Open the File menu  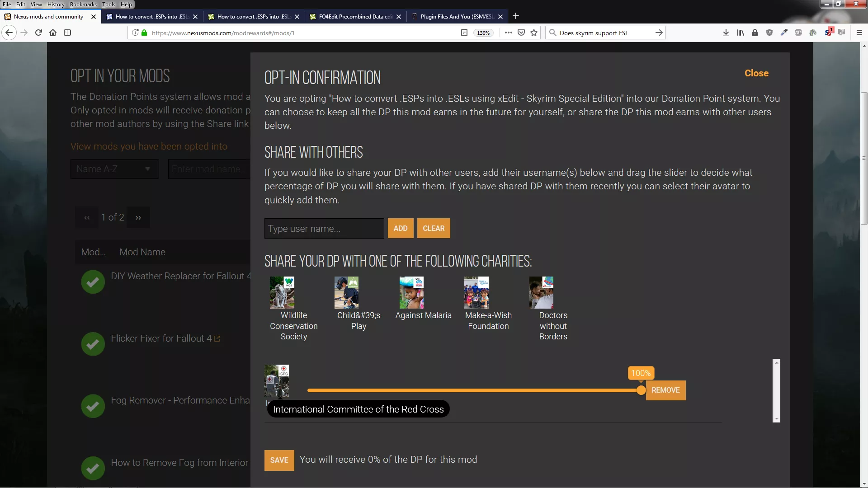(7, 4)
